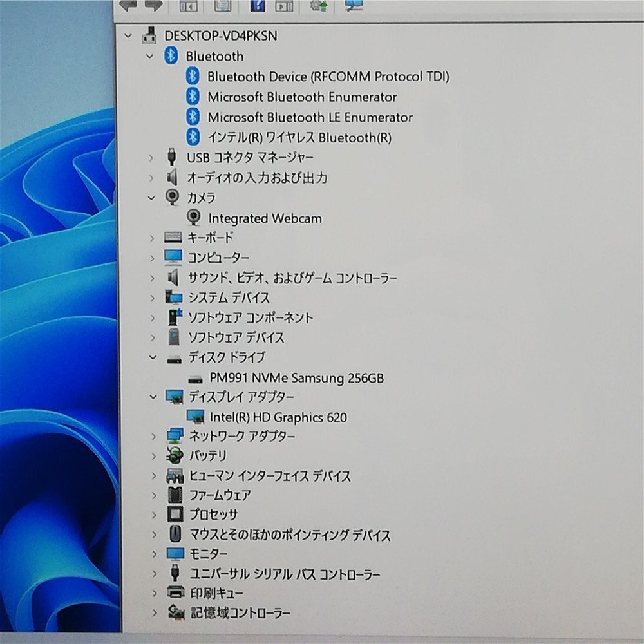Go forward with the right arrow toolbar button

153,6
